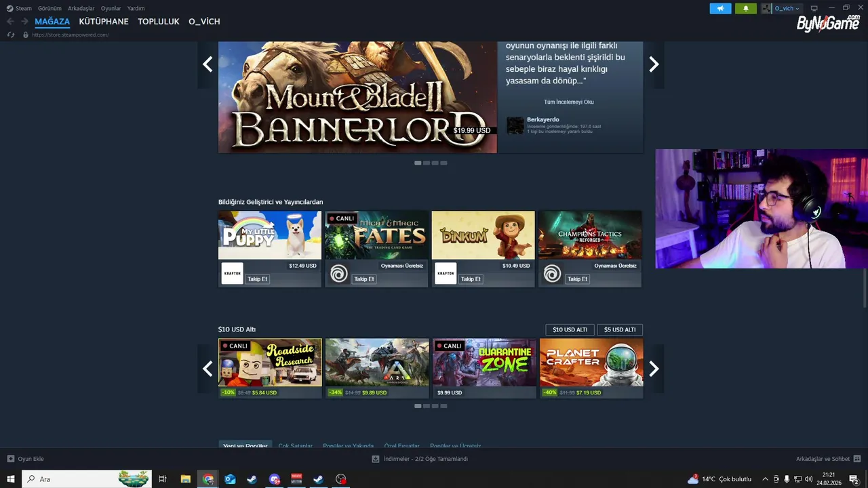Screen dimensions: 868x488
Task: Open Chrome from taskbar
Action: pyautogui.click(x=208, y=479)
